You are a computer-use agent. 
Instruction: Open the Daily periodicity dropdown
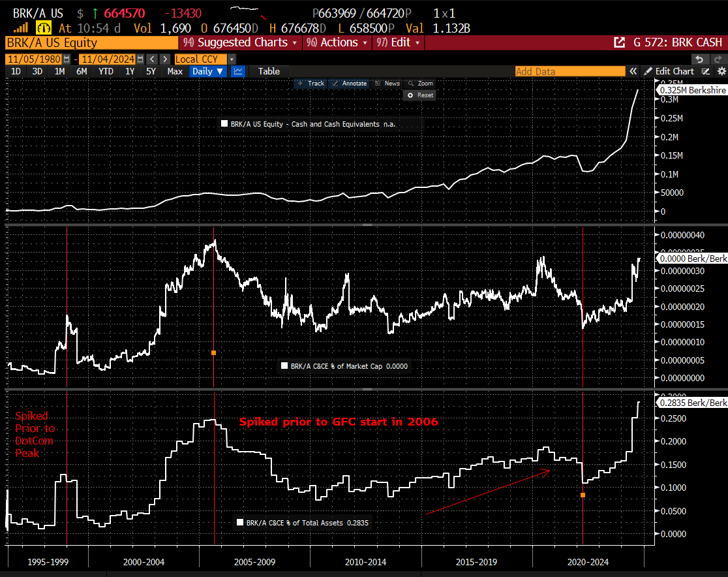207,72
